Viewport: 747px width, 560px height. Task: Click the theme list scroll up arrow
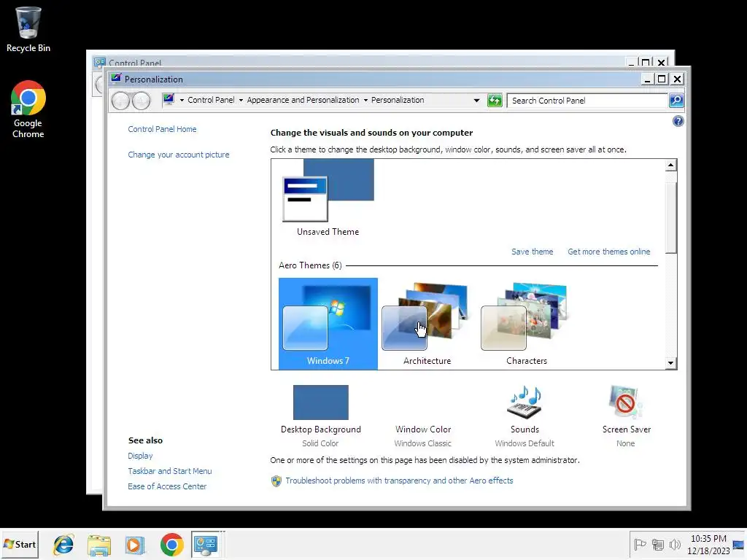[670, 166]
